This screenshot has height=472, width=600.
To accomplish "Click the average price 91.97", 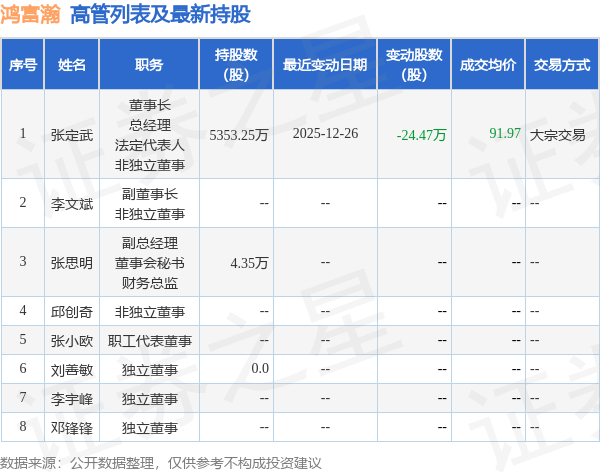I will pyautogui.click(x=505, y=133).
